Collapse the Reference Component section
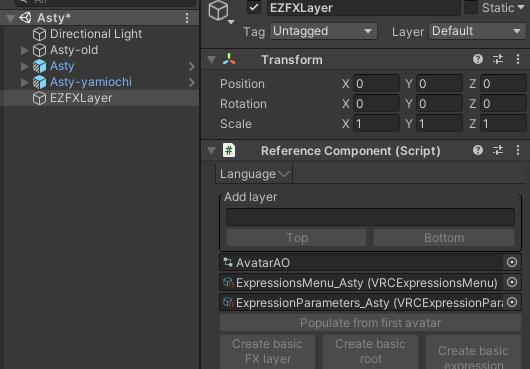 [x=212, y=151]
